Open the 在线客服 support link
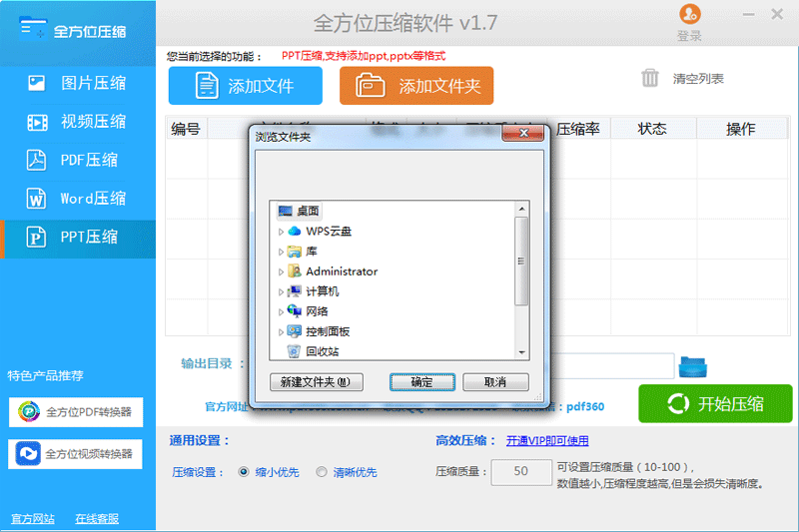Screen dimensions: 799x532 [97, 519]
